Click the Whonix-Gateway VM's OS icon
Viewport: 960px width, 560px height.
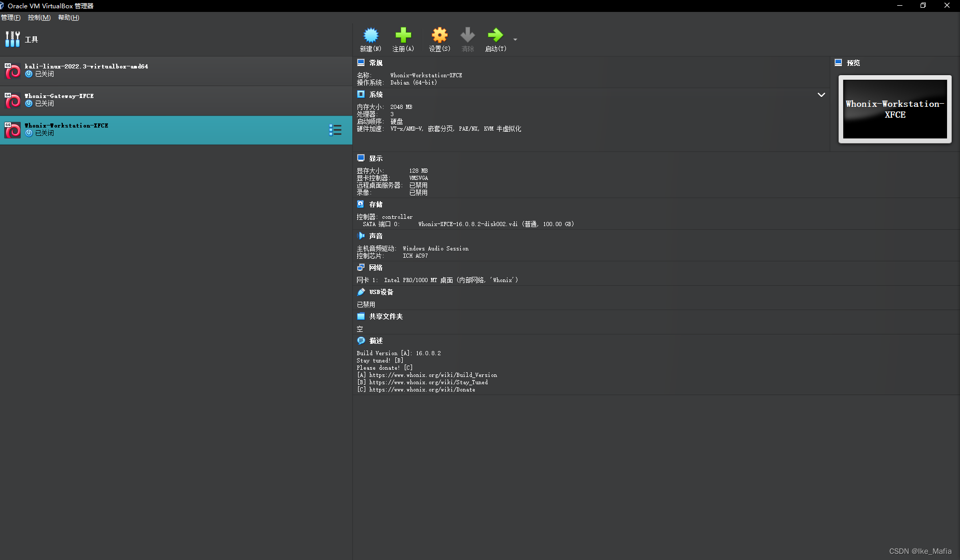(12, 101)
